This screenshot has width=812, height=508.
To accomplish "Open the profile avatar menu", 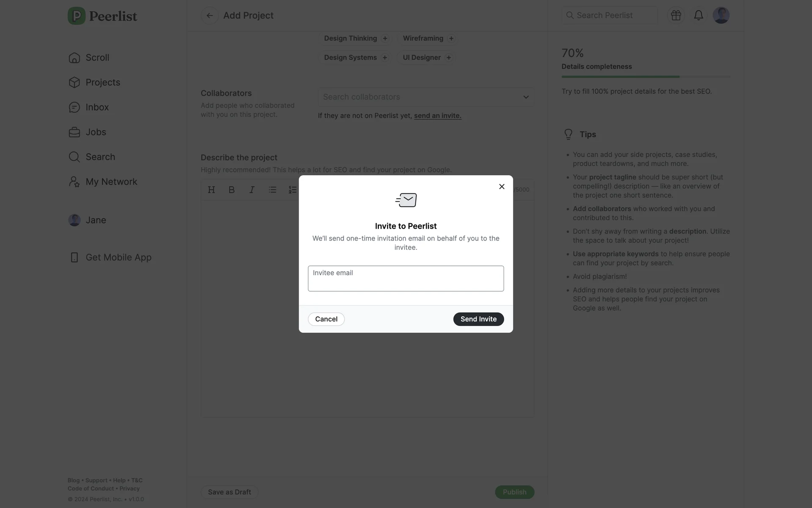I will click(721, 16).
